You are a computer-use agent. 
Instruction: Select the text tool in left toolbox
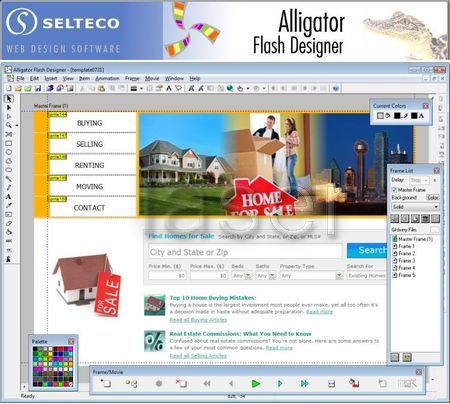9,197
